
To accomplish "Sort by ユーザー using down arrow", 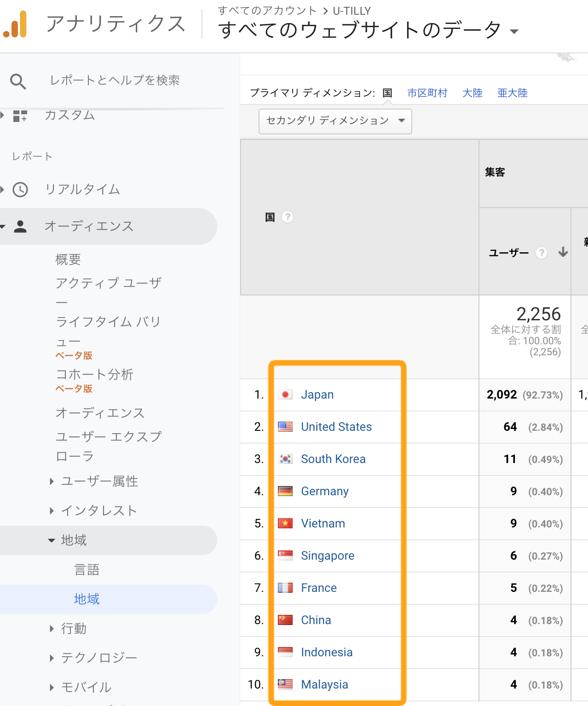I will (563, 252).
